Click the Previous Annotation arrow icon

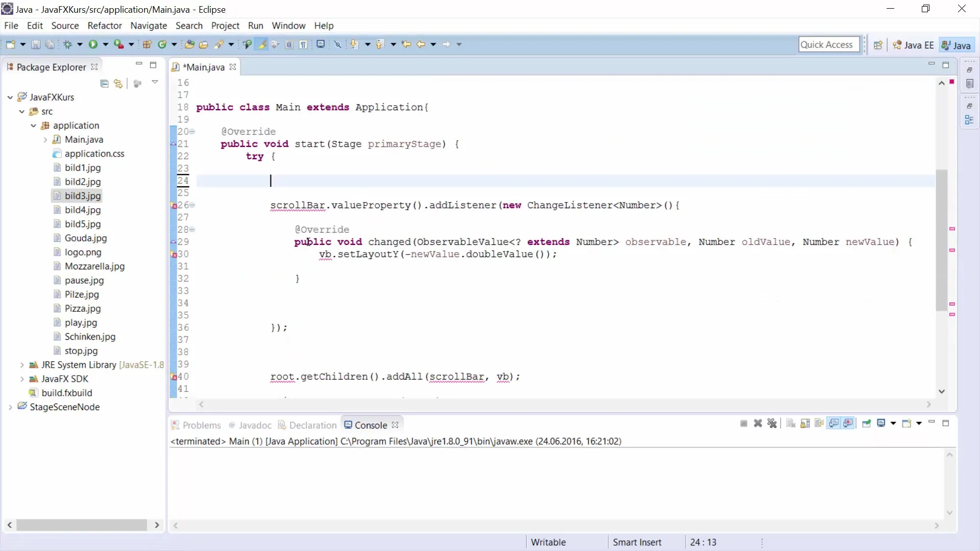pyautogui.click(x=379, y=44)
